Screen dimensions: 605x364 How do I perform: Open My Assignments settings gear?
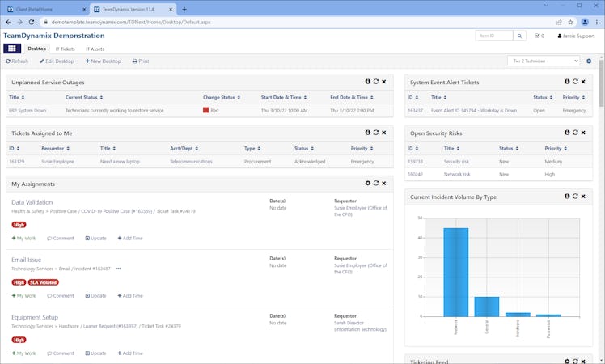click(x=368, y=183)
